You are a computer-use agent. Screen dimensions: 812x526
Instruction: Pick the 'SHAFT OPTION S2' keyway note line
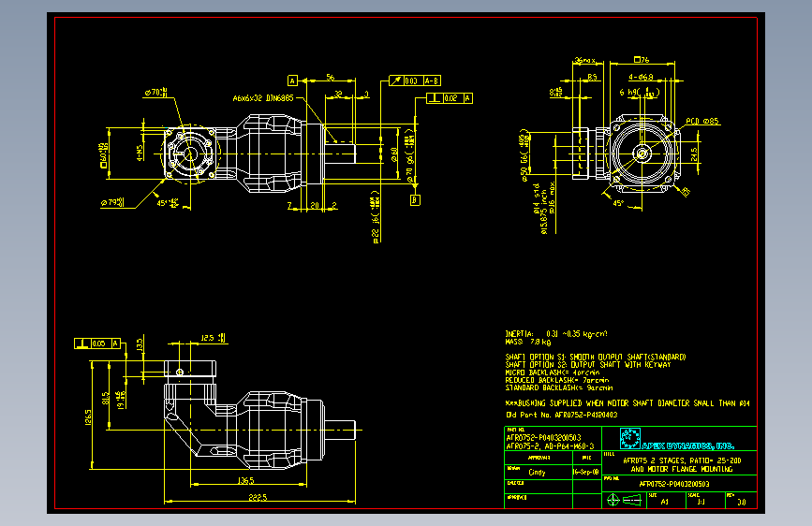point(588,364)
